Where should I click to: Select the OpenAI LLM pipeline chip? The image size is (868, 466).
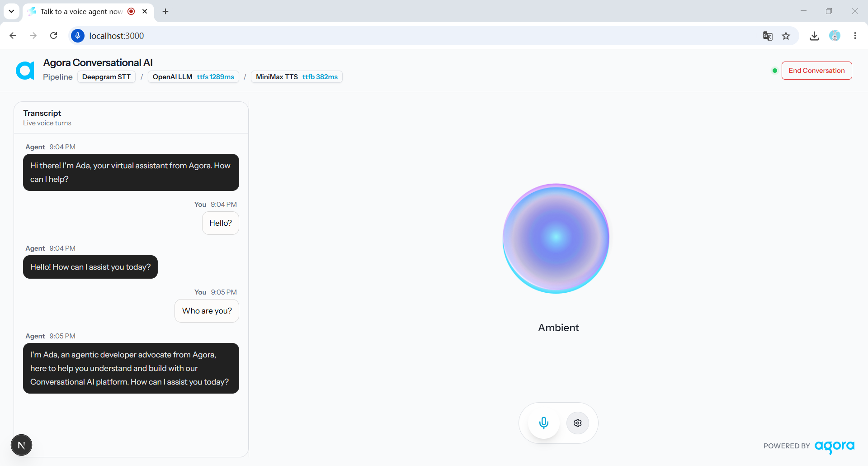pyautogui.click(x=193, y=77)
